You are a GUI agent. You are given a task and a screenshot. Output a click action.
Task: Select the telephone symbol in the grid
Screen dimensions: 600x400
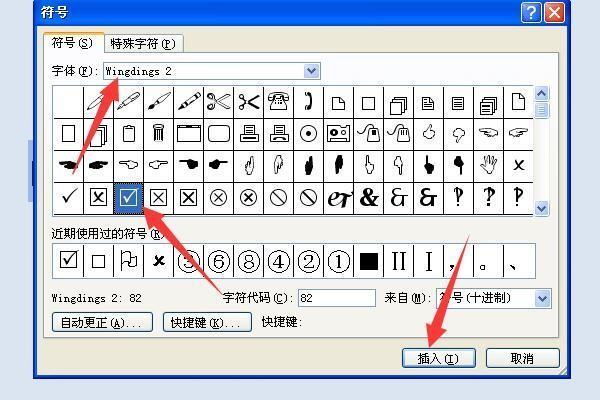(278, 102)
